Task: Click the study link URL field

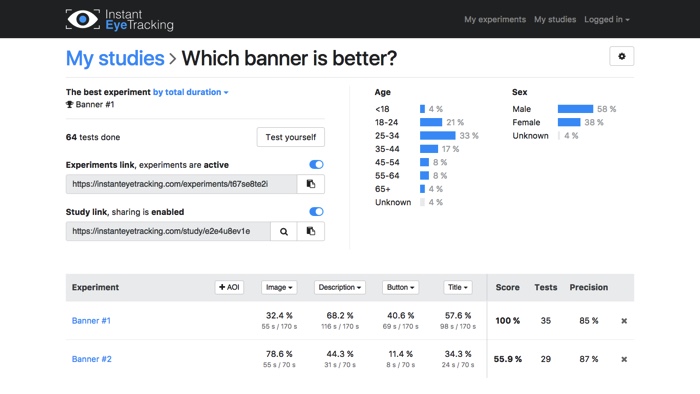Action: pyautogui.click(x=168, y=231)
